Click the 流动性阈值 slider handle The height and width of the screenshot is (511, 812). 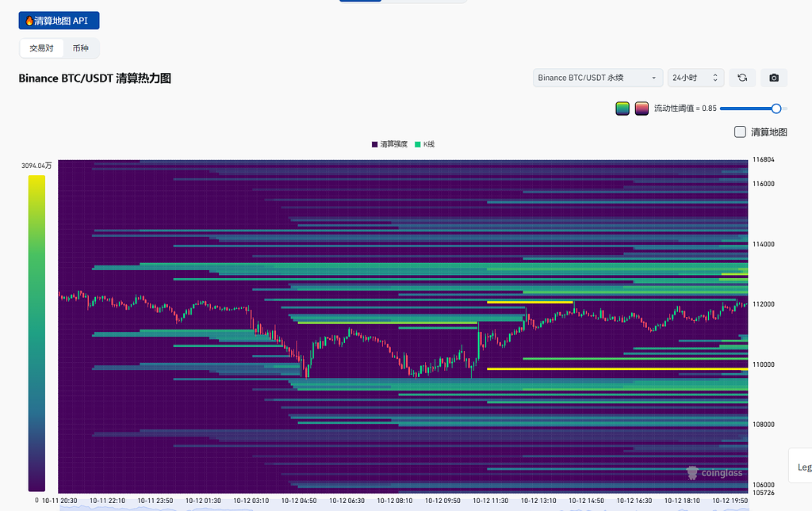click(776, 109)
